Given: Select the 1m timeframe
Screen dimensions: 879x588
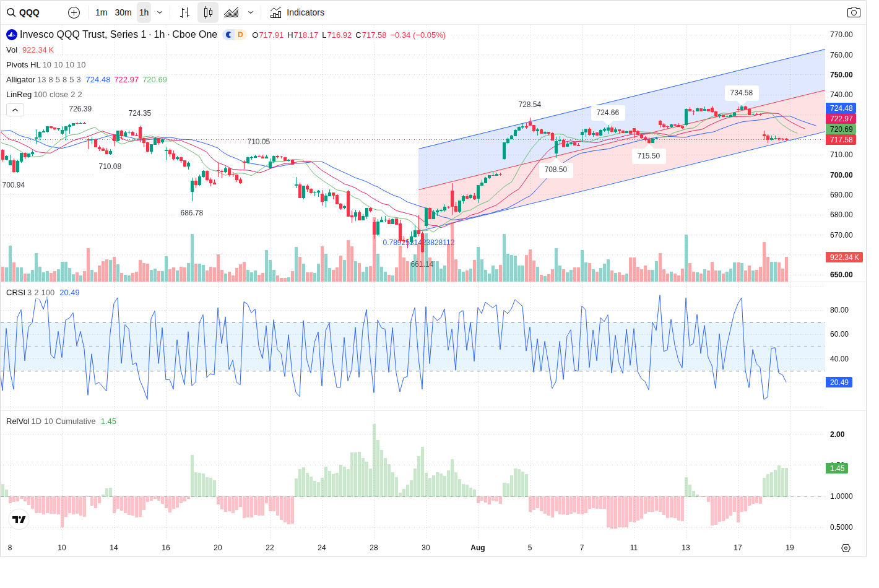Looking at the screenshot, I should [102, 12].
